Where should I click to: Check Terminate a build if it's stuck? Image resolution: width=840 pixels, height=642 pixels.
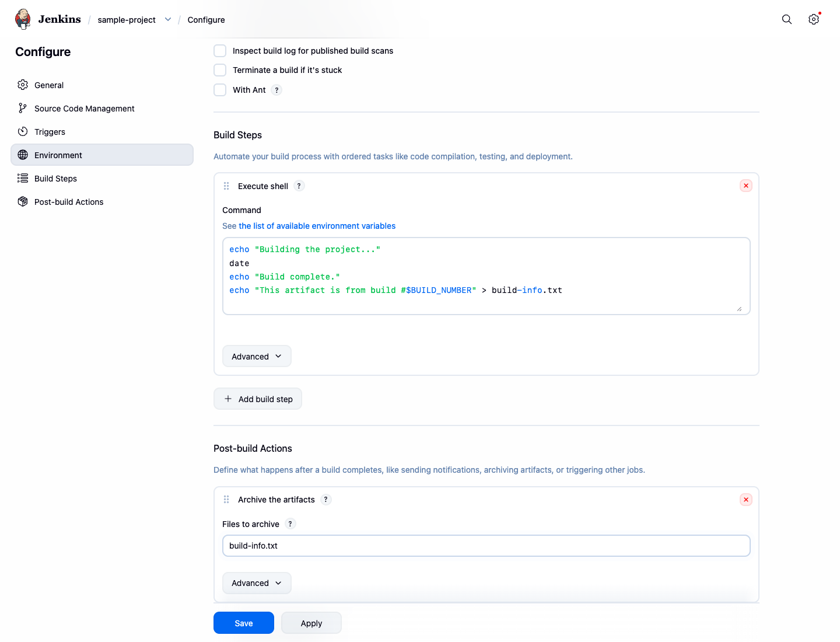220,70
